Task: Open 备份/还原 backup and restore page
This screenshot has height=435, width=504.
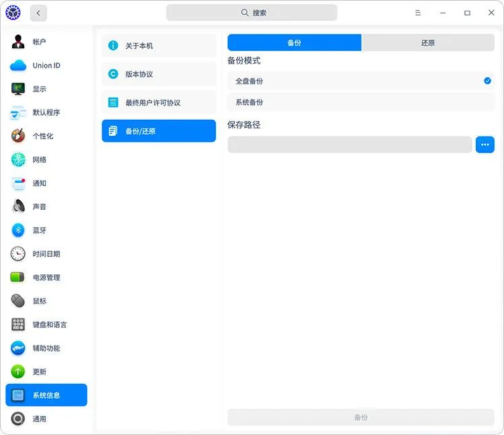Action: 159,131
